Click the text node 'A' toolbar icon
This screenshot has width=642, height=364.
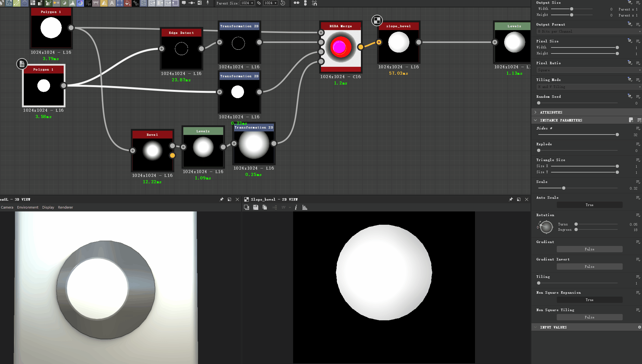coord(112,3)
